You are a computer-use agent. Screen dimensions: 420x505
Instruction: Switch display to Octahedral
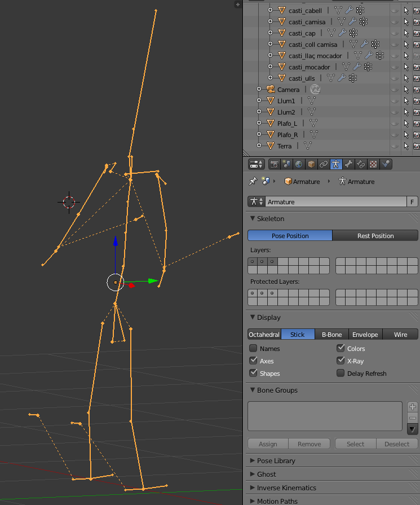[x=264, y=334]
